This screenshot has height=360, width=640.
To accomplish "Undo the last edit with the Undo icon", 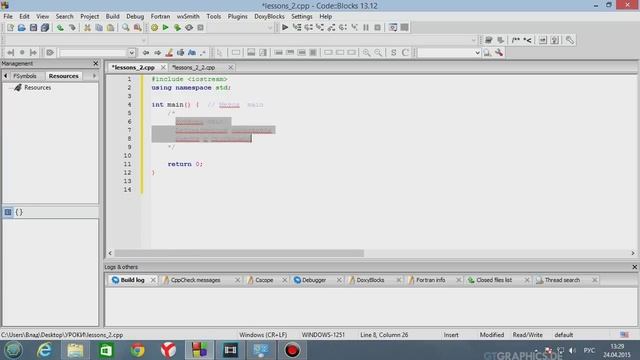I will coord(60,28).
